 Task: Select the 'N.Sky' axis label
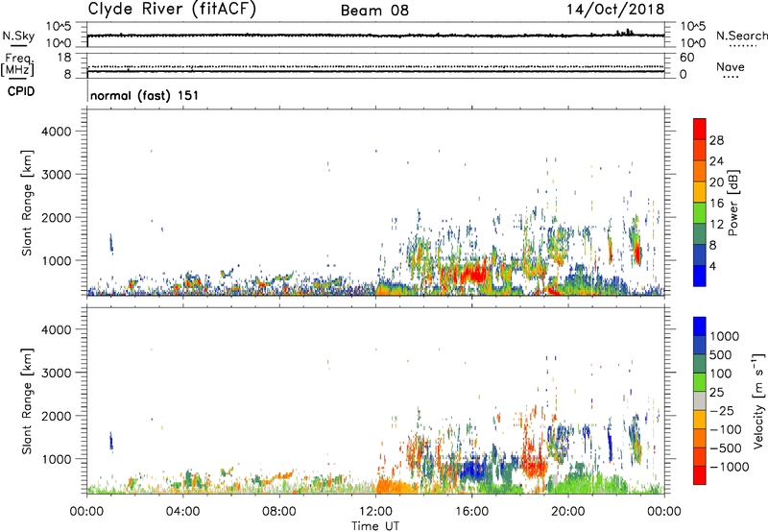18,36
